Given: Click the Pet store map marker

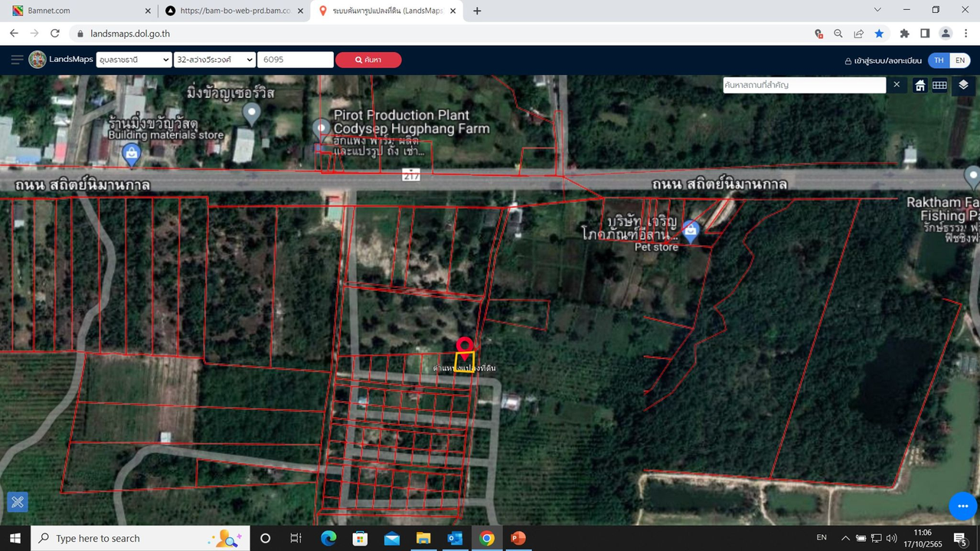Looking at the screenshot, I should point(691,230).
